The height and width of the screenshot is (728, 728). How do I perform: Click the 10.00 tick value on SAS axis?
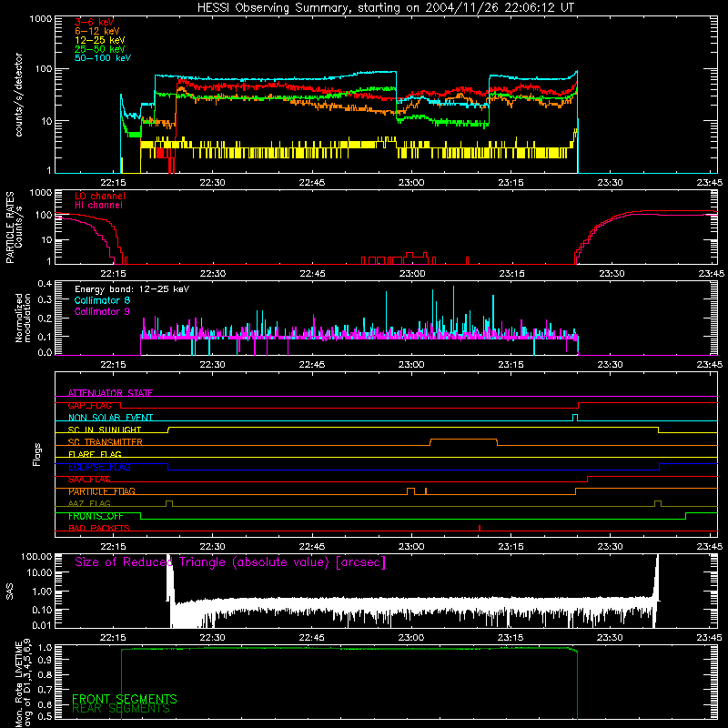39,572
